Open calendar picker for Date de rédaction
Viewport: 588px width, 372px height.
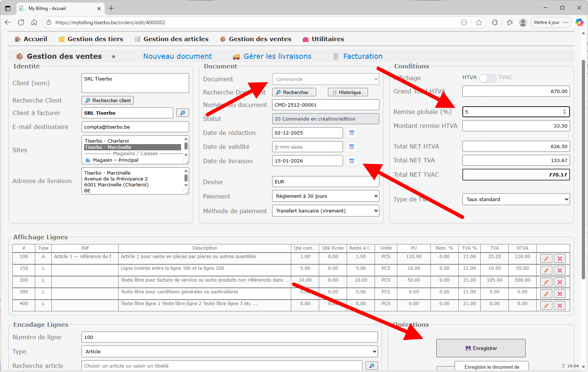coord(351,133)
